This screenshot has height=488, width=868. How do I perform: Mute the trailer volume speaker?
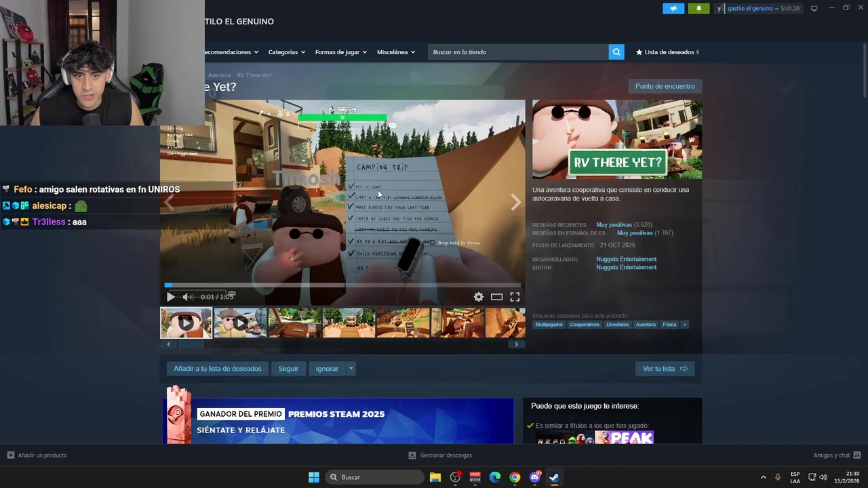(188, 297)
